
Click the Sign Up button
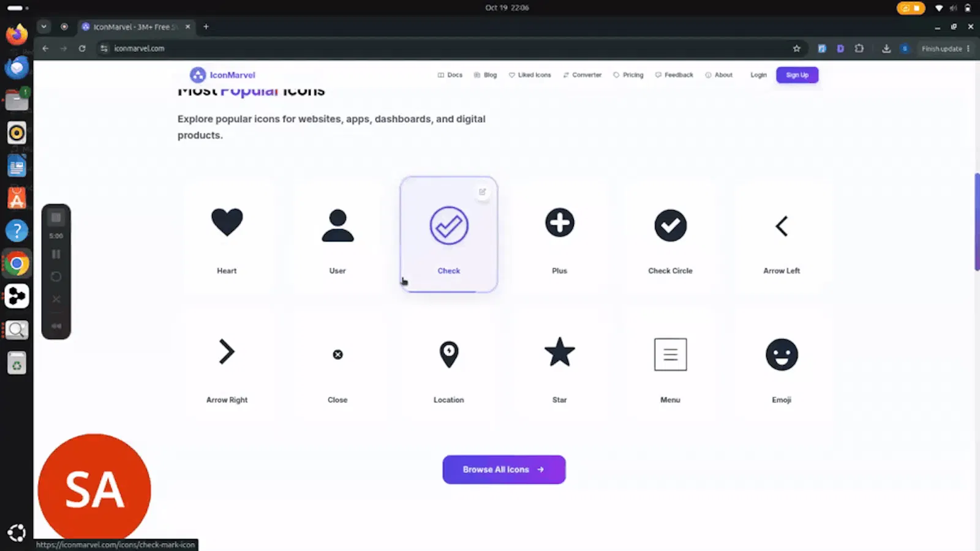coord(797,75)
